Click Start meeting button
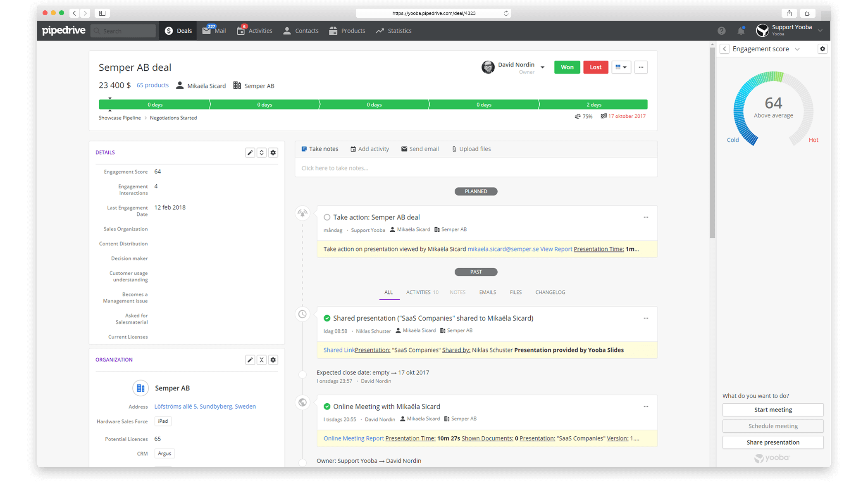 [x=773, y=409]
